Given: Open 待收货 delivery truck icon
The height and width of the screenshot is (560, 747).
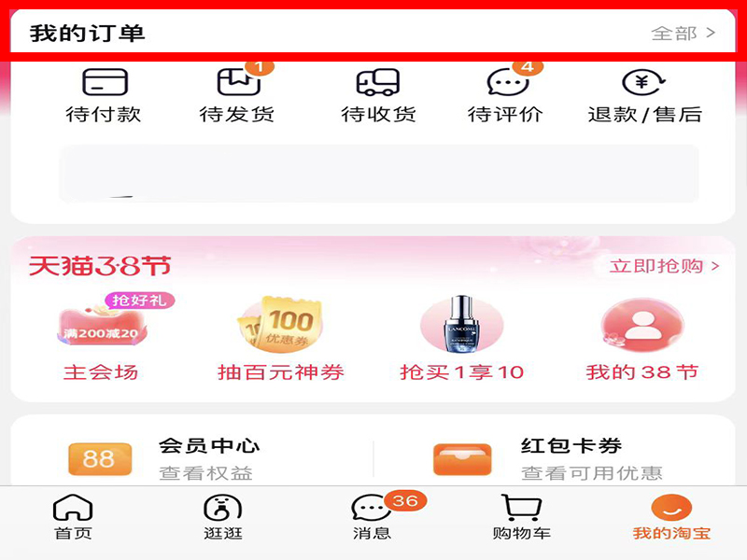Looking at the screenshot, I should (378, 82).
